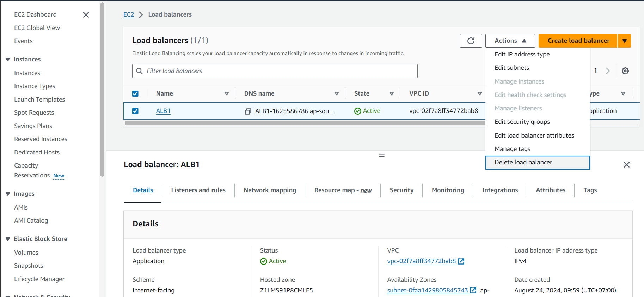
Task: Open vpc-02f7a8ff34772bab8 link in details
Action: coord(422,261)
